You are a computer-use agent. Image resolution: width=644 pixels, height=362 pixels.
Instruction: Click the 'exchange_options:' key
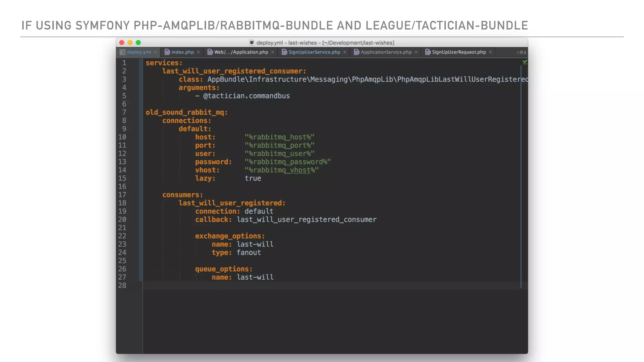230,236
